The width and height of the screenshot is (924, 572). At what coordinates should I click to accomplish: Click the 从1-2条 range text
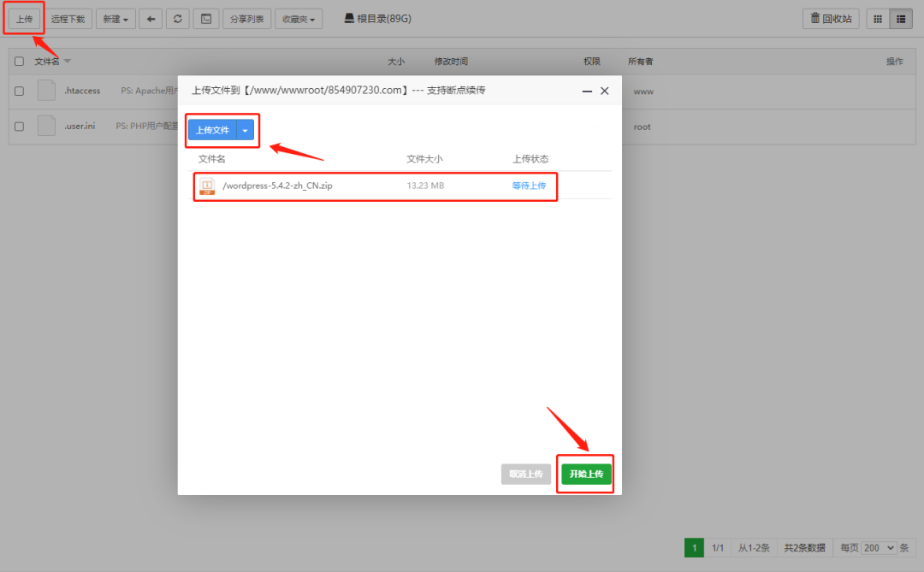point(754,548)
